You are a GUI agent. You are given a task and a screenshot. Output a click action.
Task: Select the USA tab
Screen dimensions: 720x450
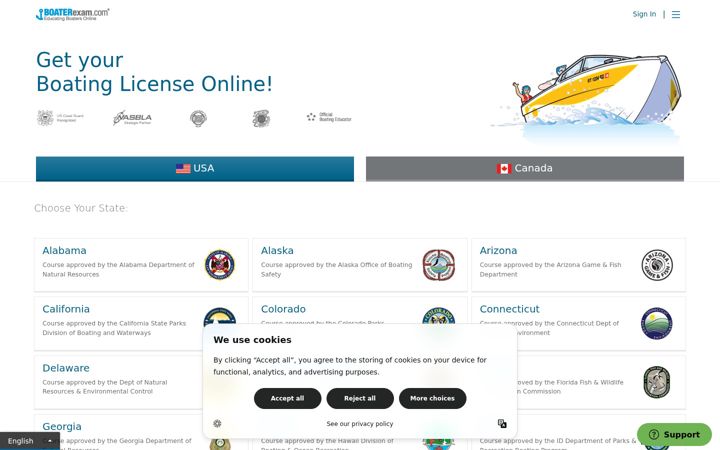tap(195, 169)
